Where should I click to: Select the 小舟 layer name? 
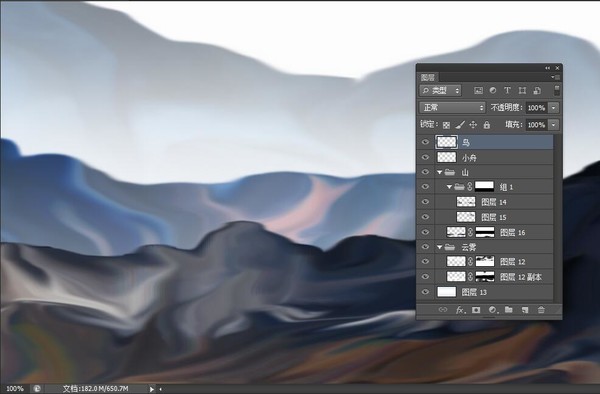(470, 158)
